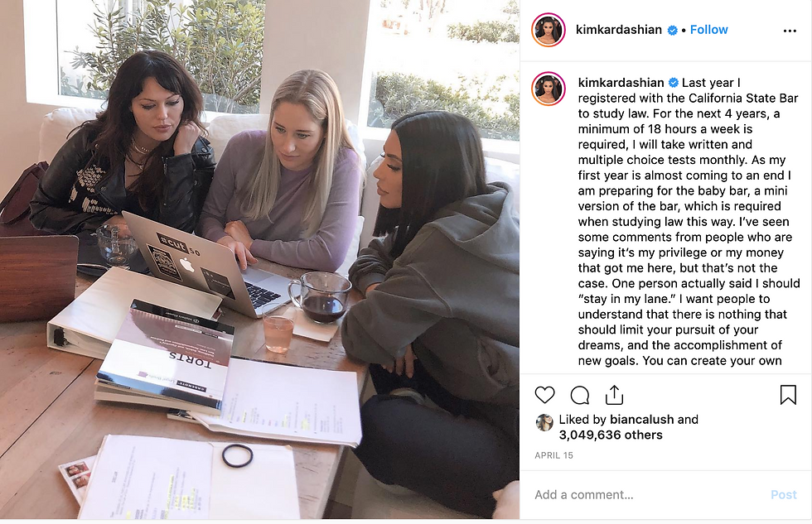Open the three-dot more options menu
The image size is (812, 524).
(790, 31)
